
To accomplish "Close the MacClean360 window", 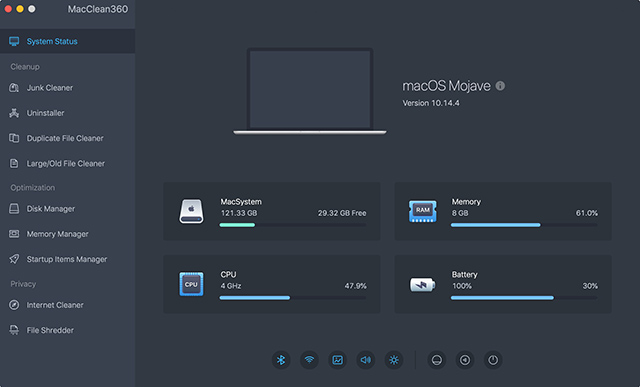I will (x=8, y=9).
